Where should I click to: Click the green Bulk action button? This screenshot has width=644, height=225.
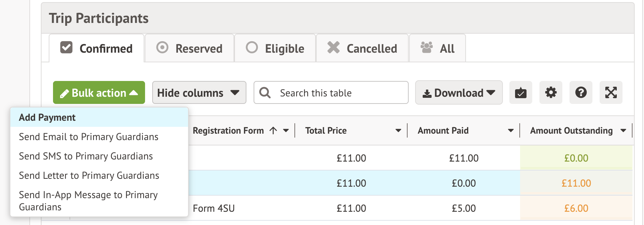point(99,93)
